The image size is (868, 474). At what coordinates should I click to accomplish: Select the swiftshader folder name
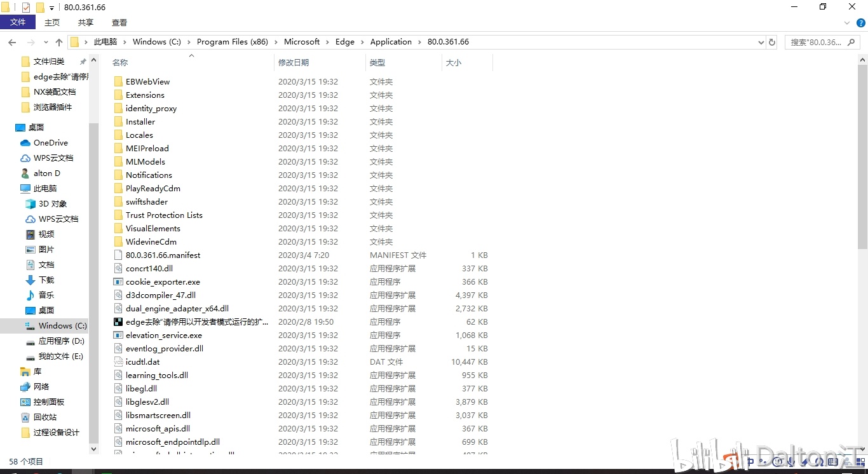click(147, 201)
